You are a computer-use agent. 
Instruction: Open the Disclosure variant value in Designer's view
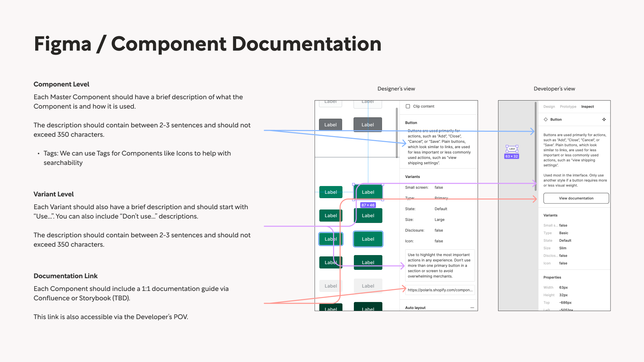click(x=439, y=230)
